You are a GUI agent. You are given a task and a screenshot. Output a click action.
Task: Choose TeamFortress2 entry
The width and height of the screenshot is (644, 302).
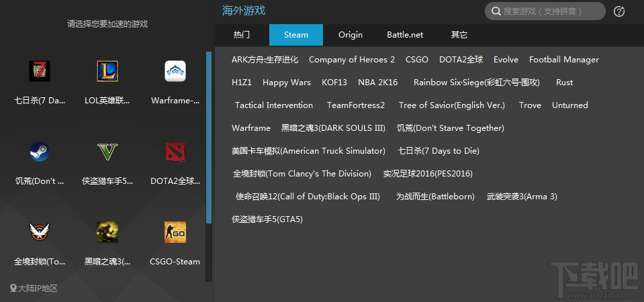point(356,105)
